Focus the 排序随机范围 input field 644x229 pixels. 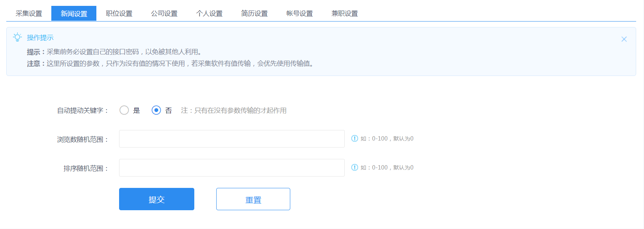[232, 168]
